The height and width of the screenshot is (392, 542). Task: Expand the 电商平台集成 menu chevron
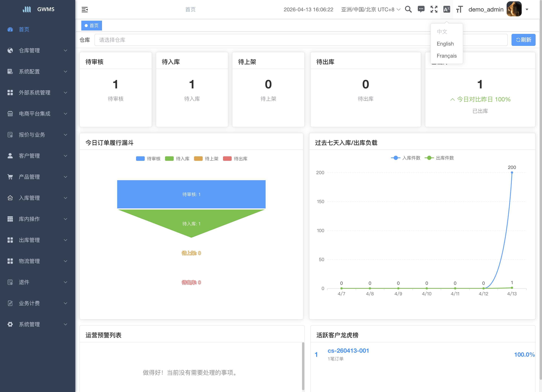[65, 113]
